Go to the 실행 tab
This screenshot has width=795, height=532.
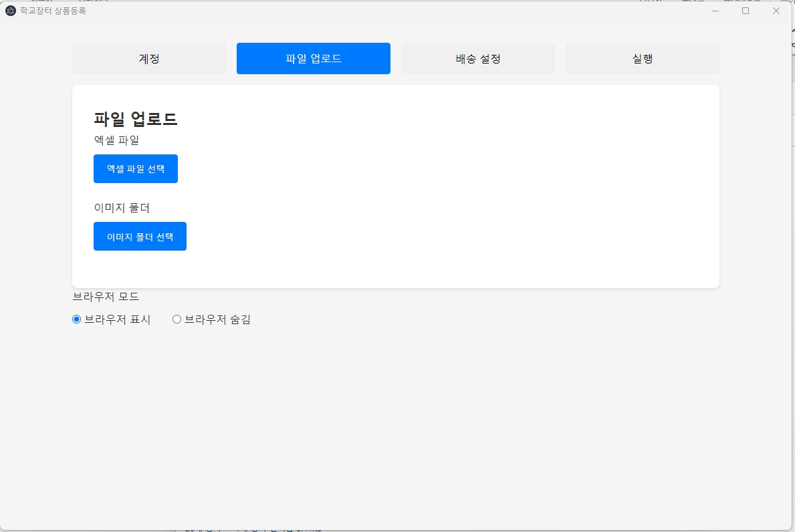[x=643, y=59]
